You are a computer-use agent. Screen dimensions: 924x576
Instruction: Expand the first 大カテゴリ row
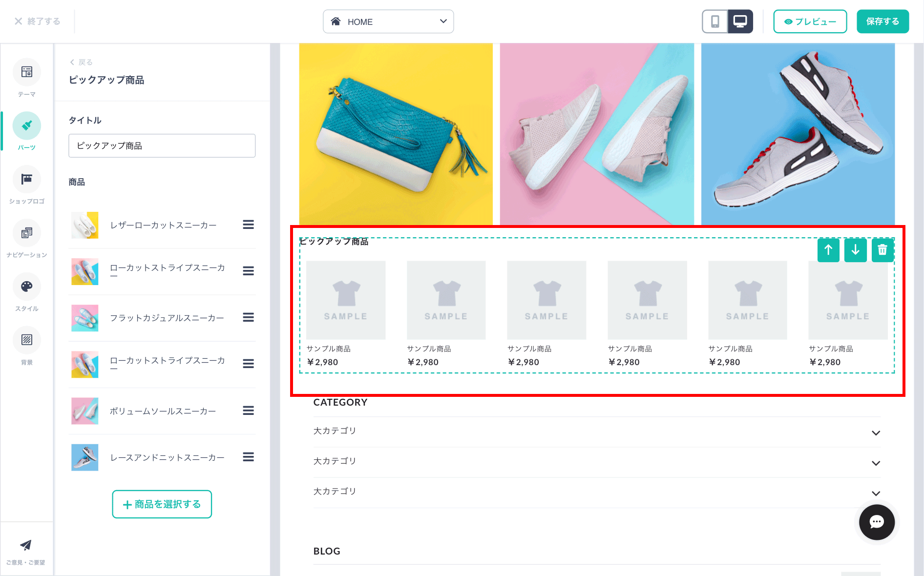point(597,432)
